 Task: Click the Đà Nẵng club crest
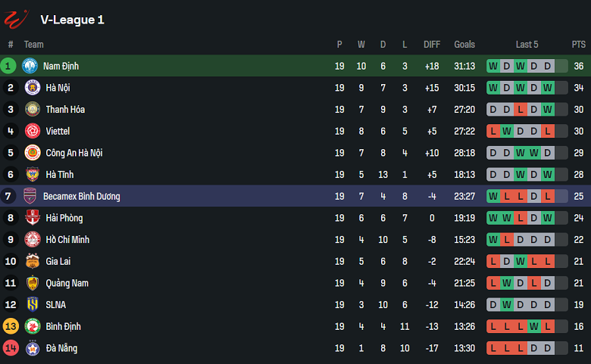point(33,349)
